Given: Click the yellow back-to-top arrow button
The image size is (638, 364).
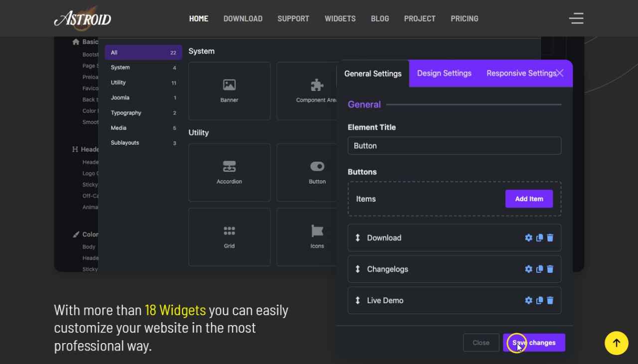Looking at the screenshot, I should point(617,343).
